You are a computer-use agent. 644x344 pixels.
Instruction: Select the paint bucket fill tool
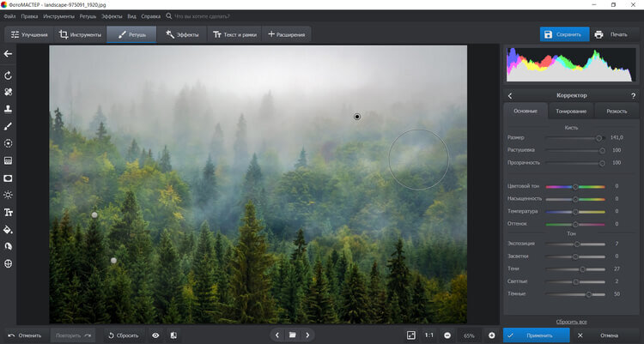pos(8,229)
